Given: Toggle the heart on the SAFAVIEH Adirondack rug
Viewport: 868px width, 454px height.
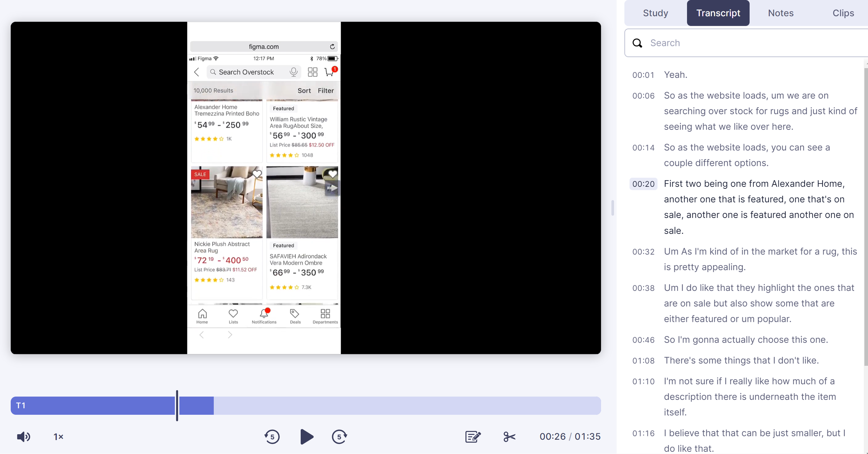Looking at the screenshot, I should 332,174.
